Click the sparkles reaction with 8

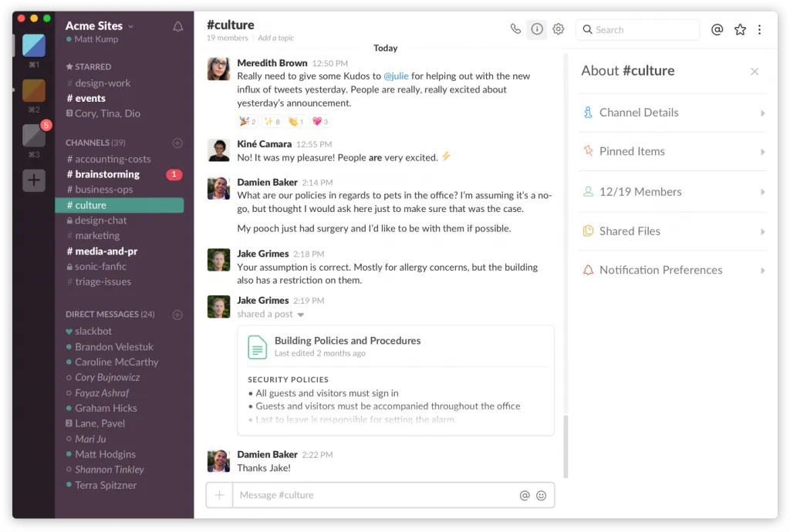272,121
